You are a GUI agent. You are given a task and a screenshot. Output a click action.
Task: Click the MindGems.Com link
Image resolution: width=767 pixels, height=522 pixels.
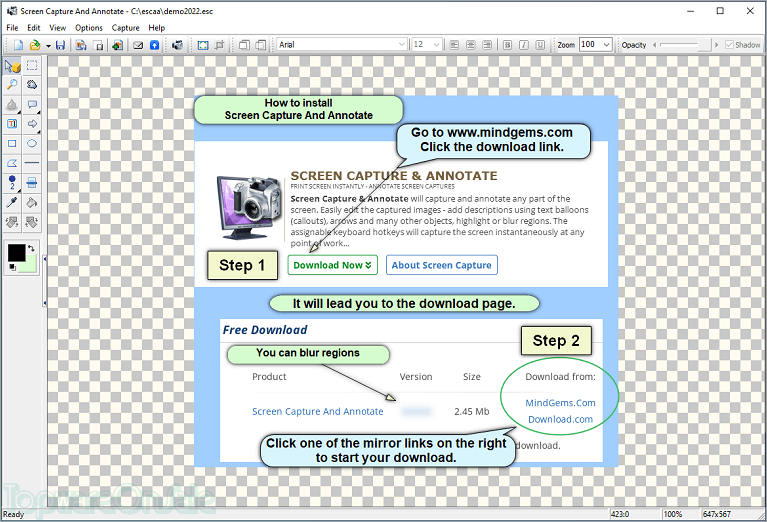point(561,403)
